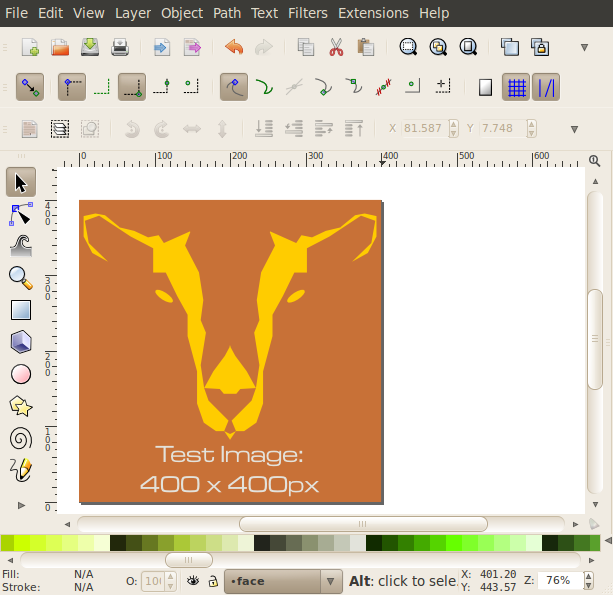Expand commands toolbar overflow arrow
Screen dimensions: 613x595
click(x=584, y=48)
